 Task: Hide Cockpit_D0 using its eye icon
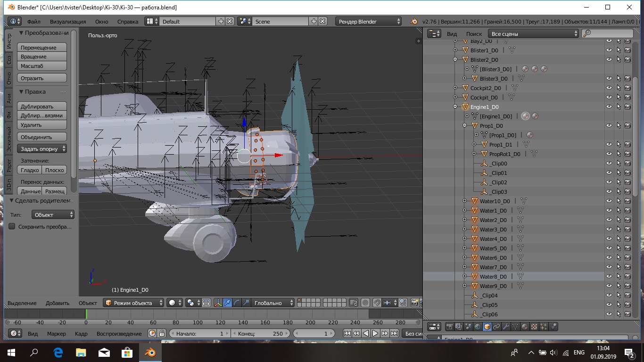pyautogui.click(x=609, y=98)
